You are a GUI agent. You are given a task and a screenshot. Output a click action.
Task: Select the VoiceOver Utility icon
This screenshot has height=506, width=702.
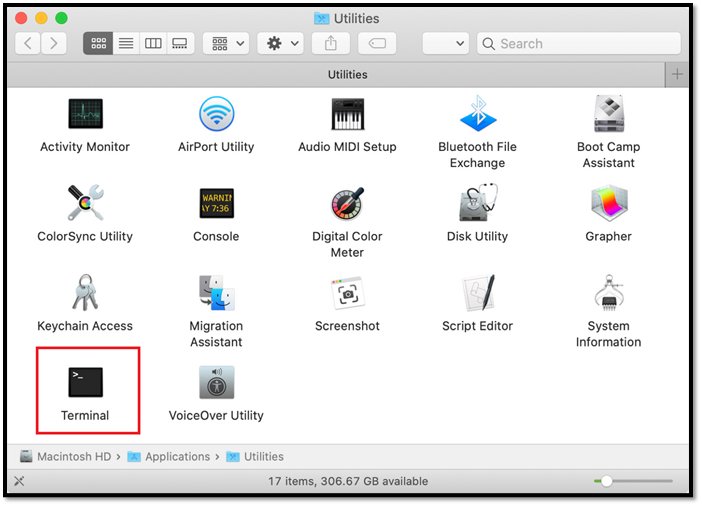(216, 382)
